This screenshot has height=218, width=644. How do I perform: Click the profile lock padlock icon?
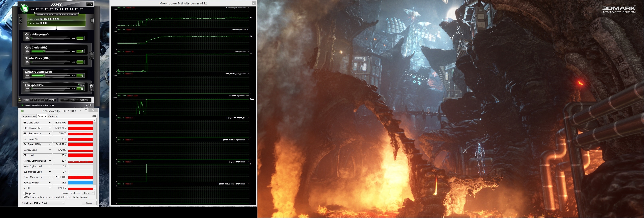[x=20, y=100]
